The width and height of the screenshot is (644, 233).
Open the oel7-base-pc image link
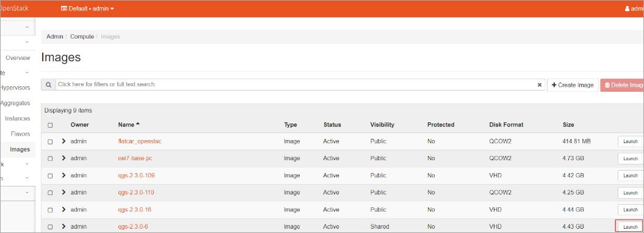point(135,158)
